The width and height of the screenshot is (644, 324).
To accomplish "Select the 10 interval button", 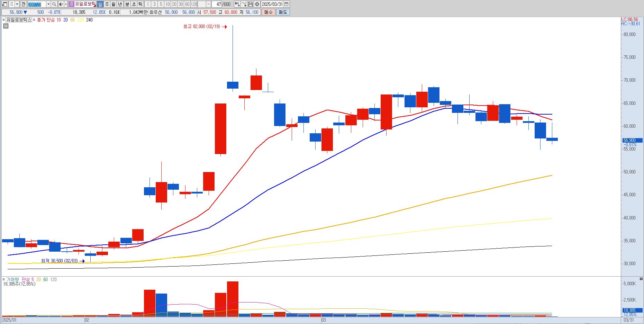I will click(167, 4).
